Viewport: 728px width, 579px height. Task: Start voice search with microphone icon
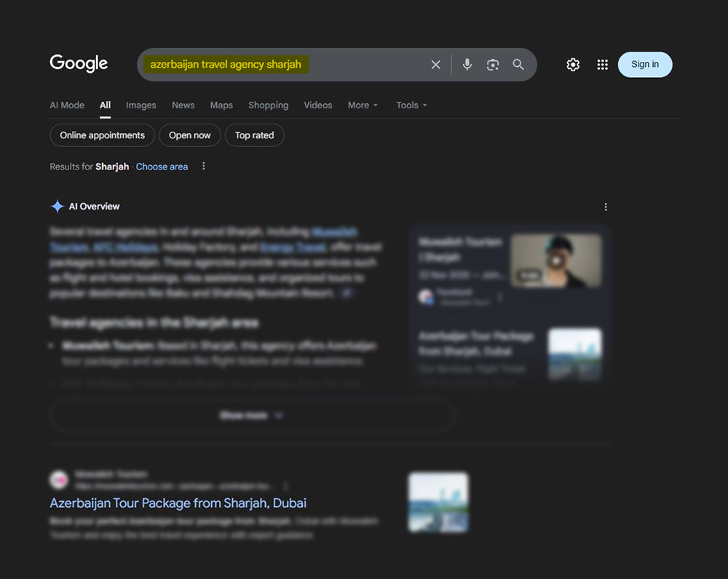tap(467, 65)
